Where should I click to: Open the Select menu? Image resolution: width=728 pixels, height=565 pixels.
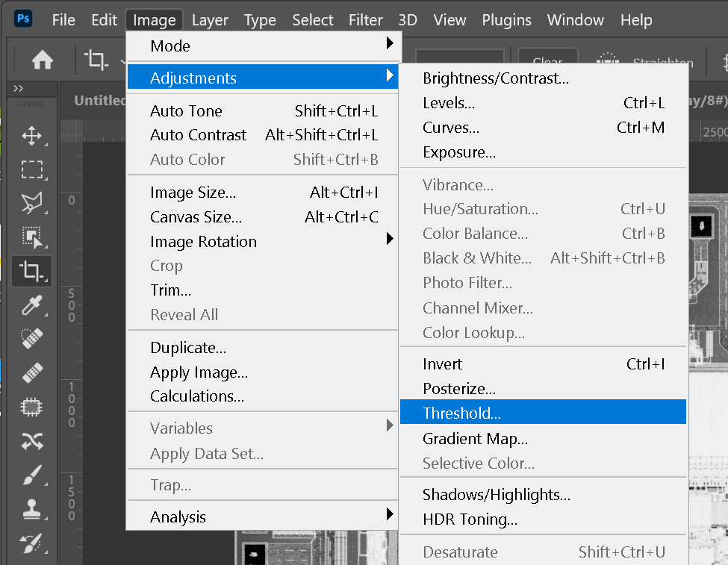[312, 20]
